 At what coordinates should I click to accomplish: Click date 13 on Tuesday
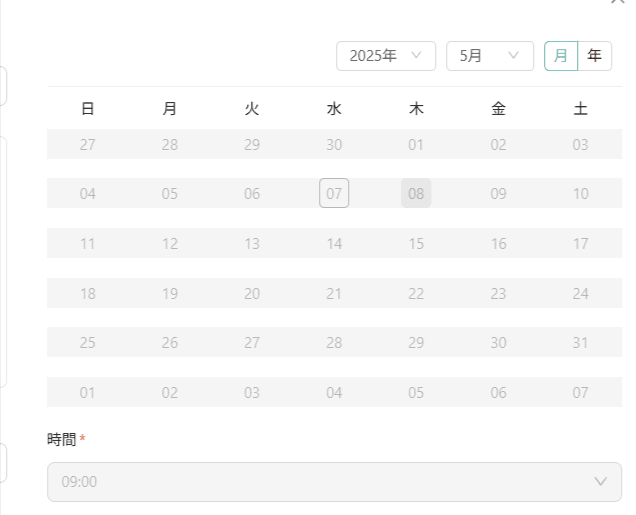coord(252,243)
